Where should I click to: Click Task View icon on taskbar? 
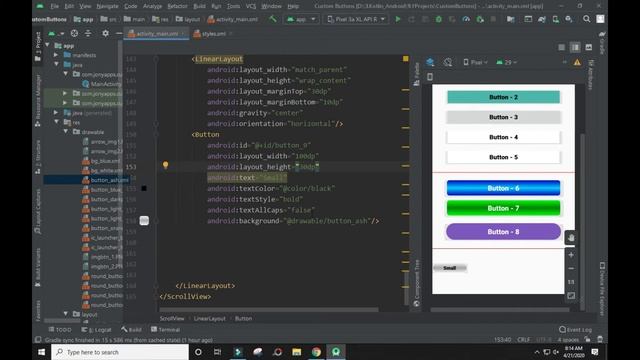[x=218, y=352]
